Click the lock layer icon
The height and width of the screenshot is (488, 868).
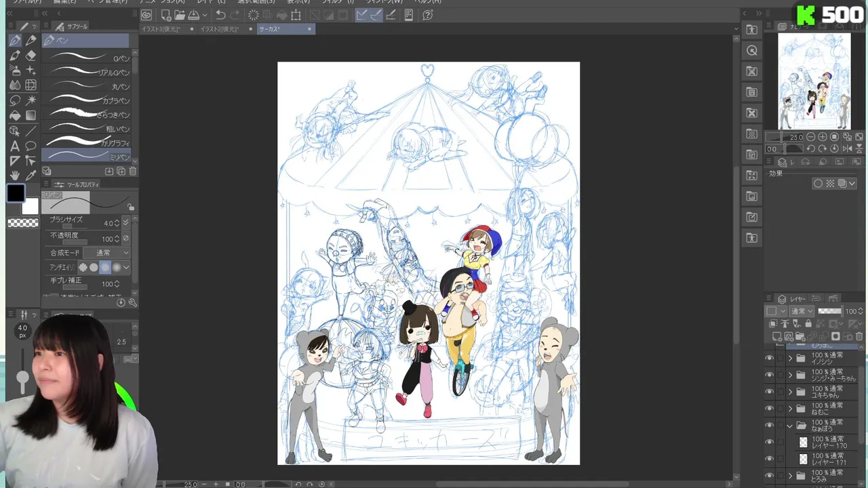pos(808,324)
